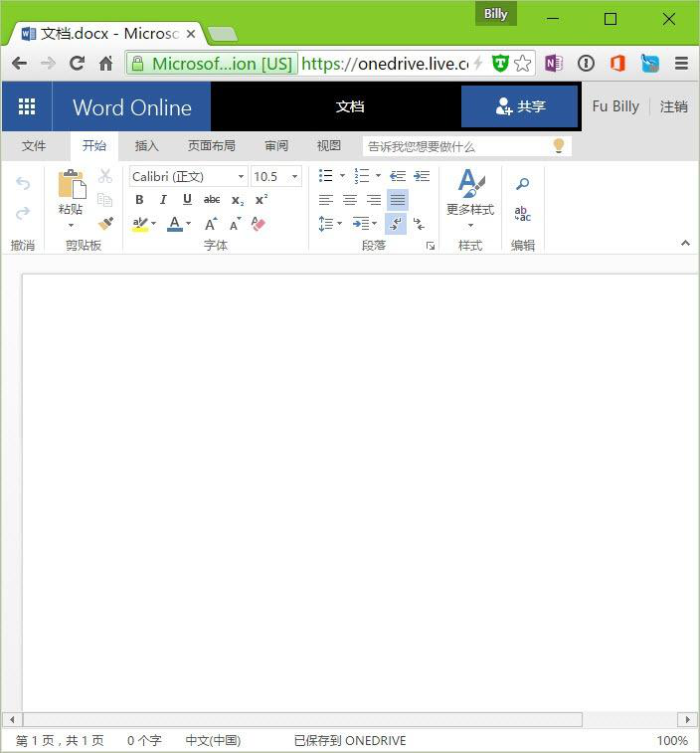Open the 文件 tab
700x753 pixels.
pyautogui.click(x=34, y=146)
